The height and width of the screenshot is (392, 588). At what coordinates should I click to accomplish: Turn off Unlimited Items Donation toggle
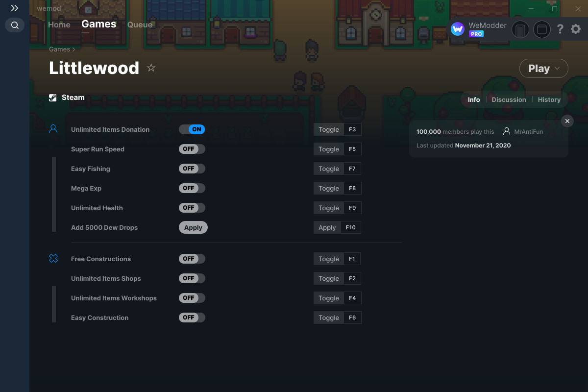[192, 129]
